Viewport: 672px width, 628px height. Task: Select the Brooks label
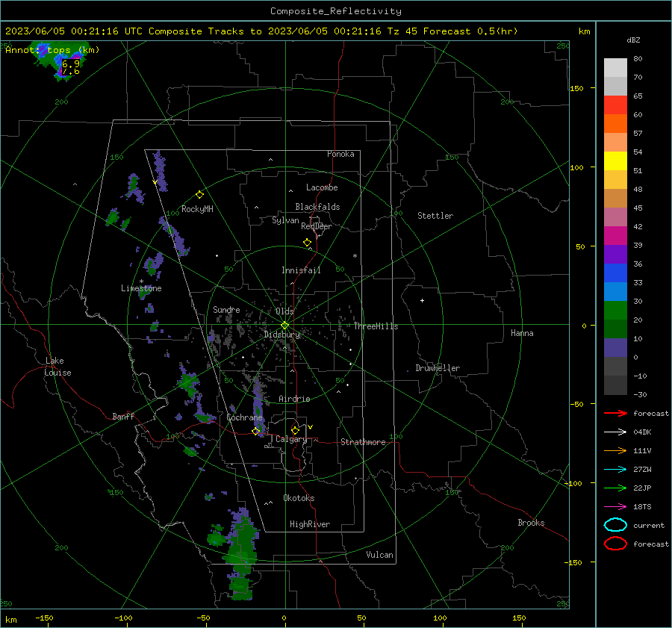(531, 523)
